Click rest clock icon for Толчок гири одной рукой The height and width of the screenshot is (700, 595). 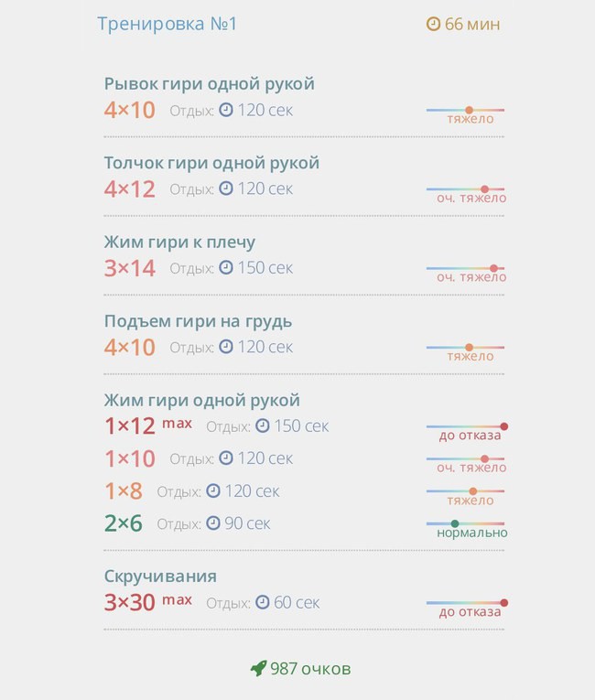pyautogui.click(x=226, y=188)
